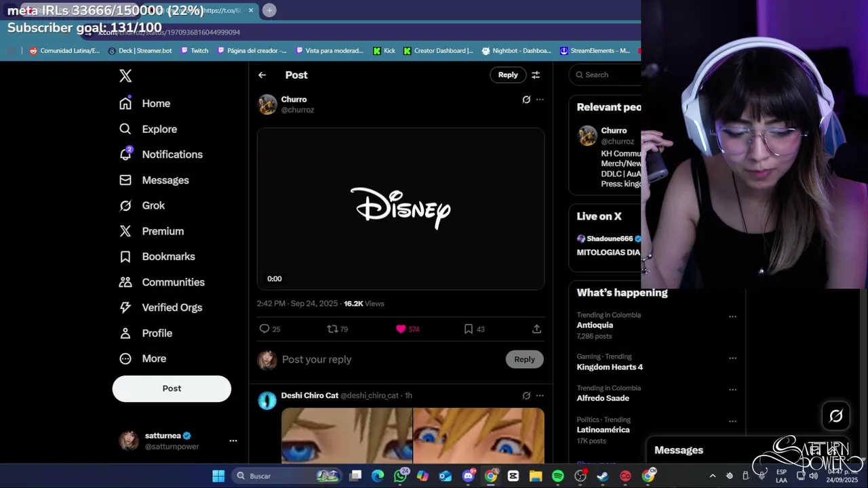Open the Kingdom Hearts 4 trend
The image size is (868, 488).
click(x=610, y=367)
